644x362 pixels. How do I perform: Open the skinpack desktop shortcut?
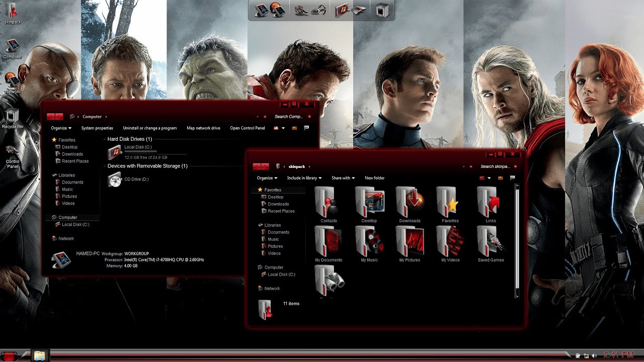point(12,13)
